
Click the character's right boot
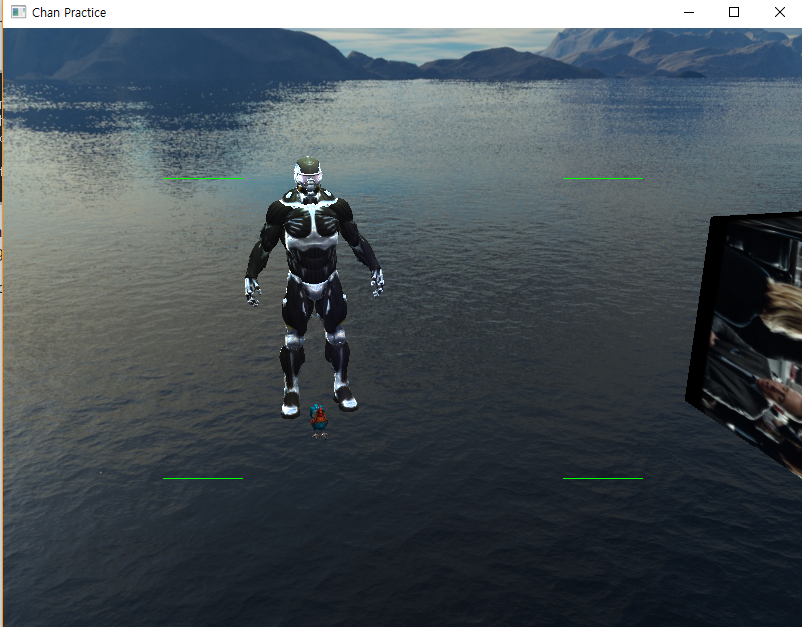coord(289,397)
